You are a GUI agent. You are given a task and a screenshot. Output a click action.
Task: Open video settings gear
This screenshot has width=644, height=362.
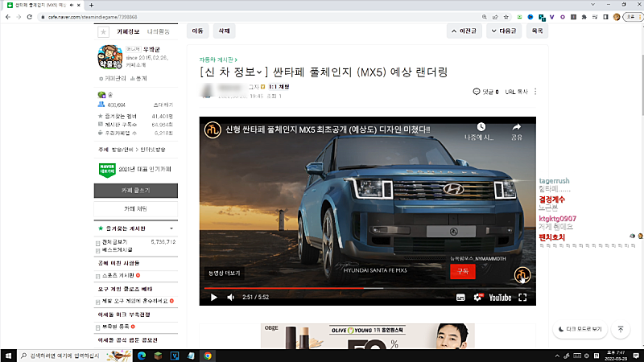[478, 297]
